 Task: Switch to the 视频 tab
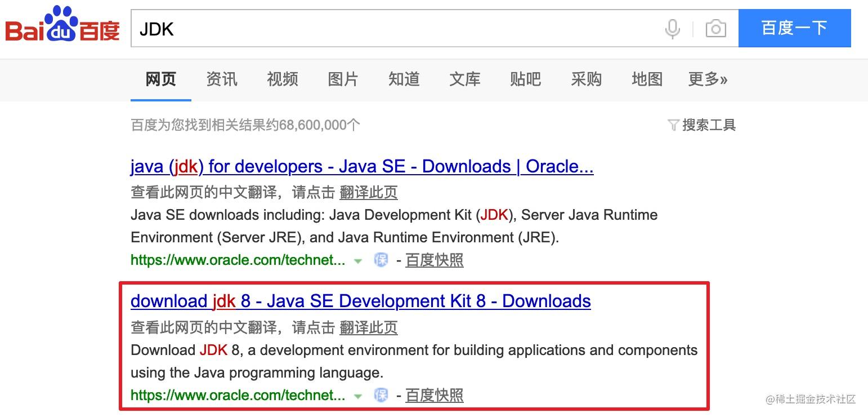(282, 79)
